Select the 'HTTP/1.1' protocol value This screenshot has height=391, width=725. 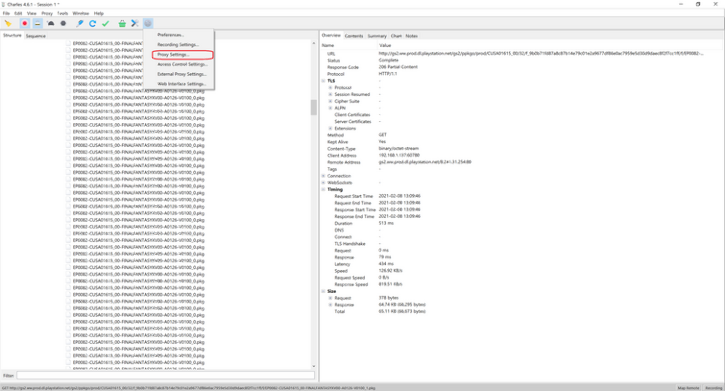[387, 74]
